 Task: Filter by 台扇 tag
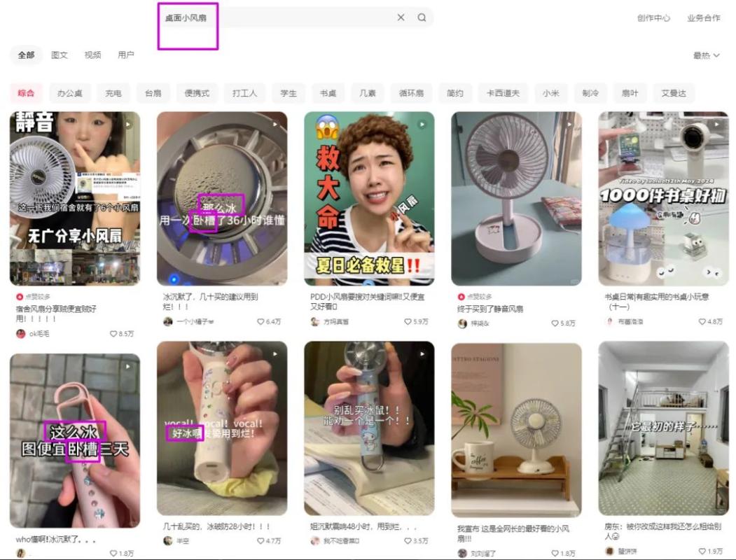pyautogui.click(x=153, y=93)
